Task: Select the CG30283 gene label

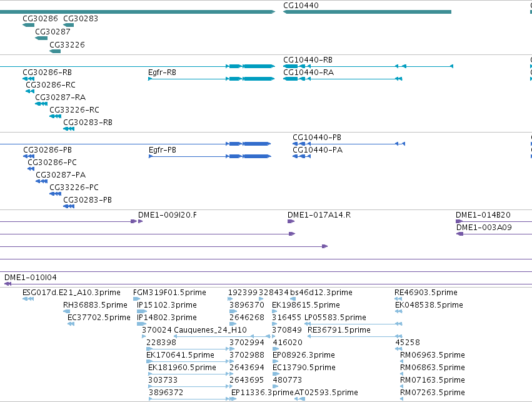Action: click(x=81, y=19)
